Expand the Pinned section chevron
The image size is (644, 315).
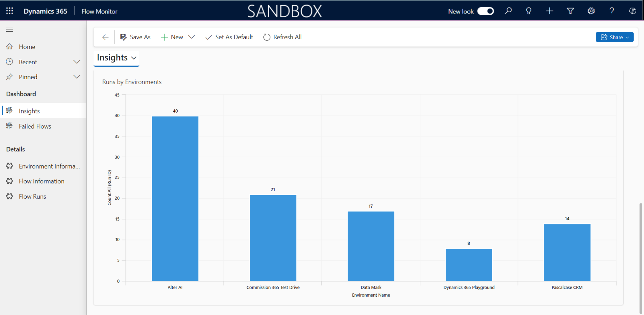point(77,77)
